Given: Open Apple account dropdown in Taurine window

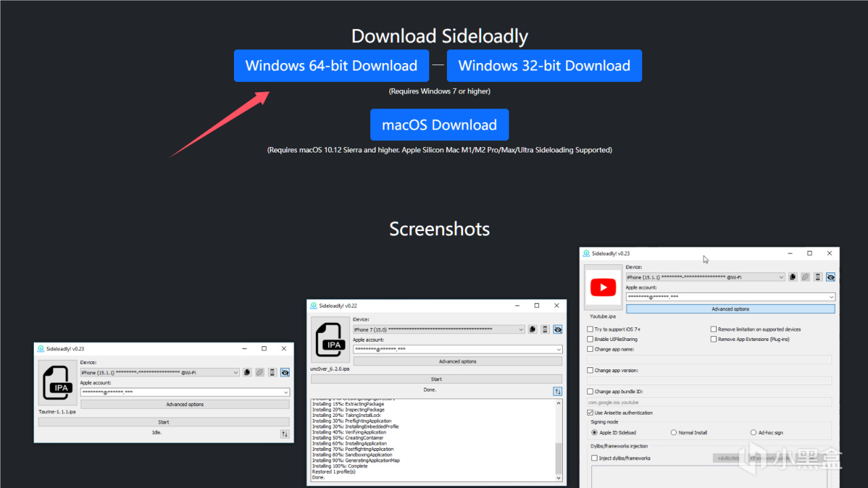Looking at the screenshot, I should point(185,392).
